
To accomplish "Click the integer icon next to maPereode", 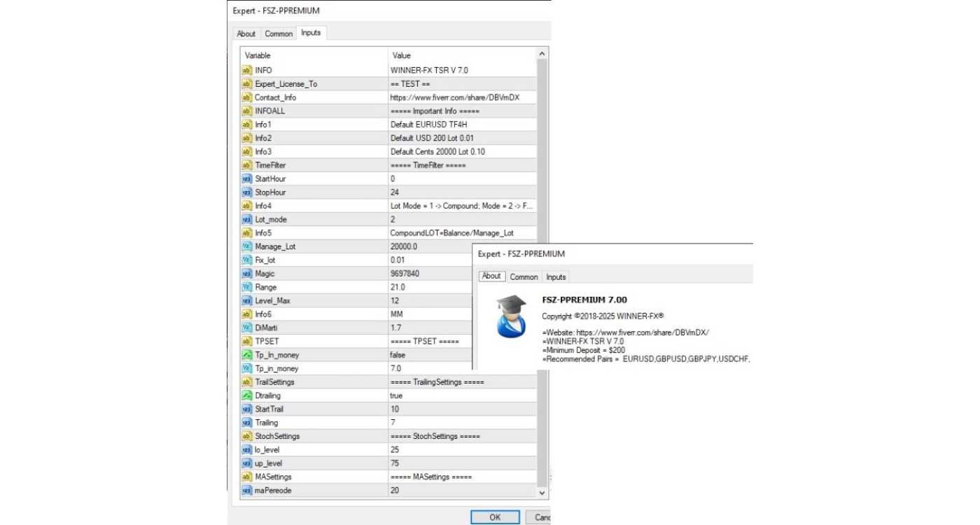I will point(246,491).
